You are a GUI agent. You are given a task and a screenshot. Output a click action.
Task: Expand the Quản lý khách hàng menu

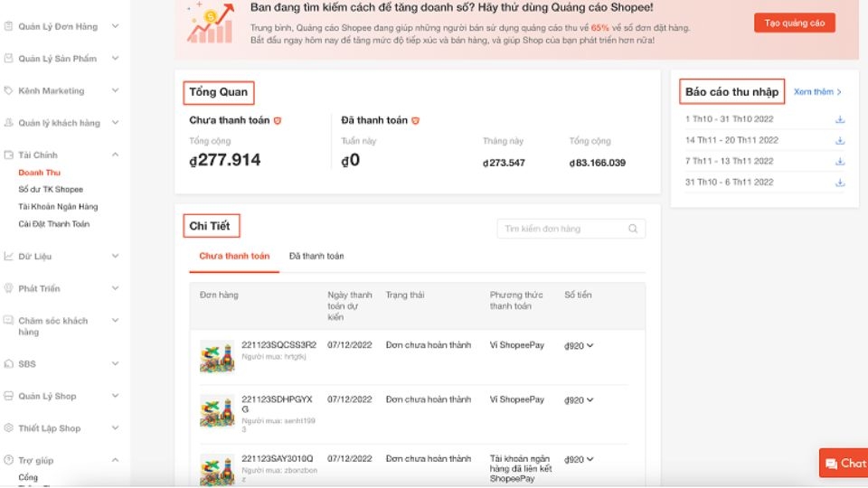pyautogui.click(x=115, y=122)
